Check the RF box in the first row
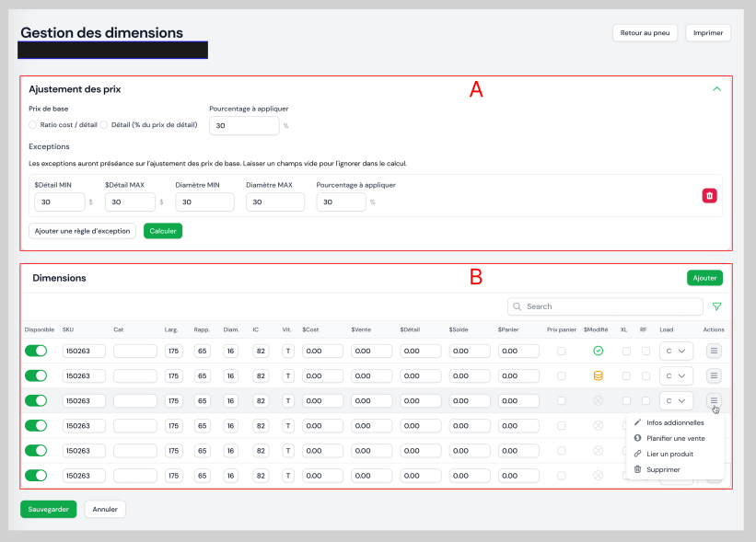This screenshot has height=542, width=756. click(646, 351)
